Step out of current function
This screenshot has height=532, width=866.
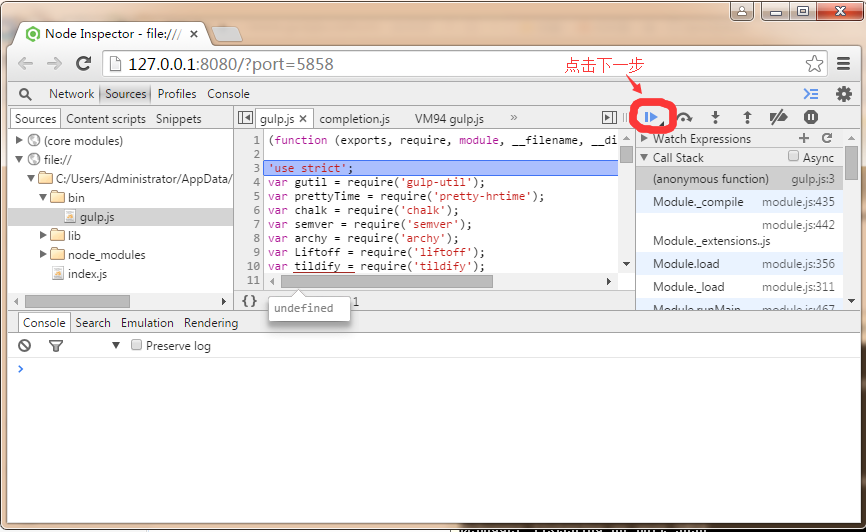[747, 117]
